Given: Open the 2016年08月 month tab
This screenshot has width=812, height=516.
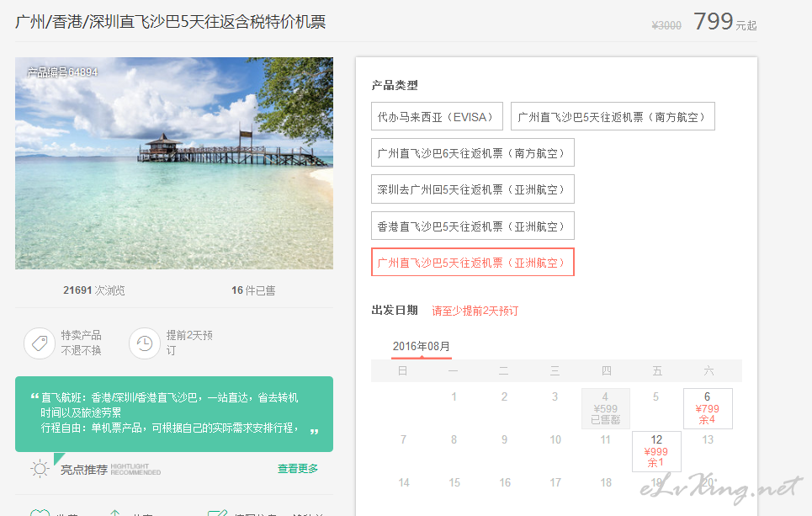Looking at the screenshot, I should [422, 347].
